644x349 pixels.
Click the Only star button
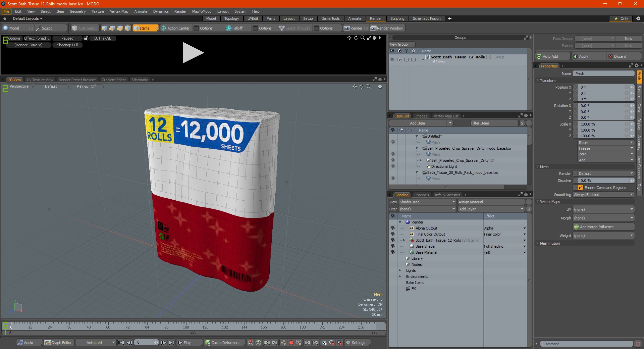point(621,18)
